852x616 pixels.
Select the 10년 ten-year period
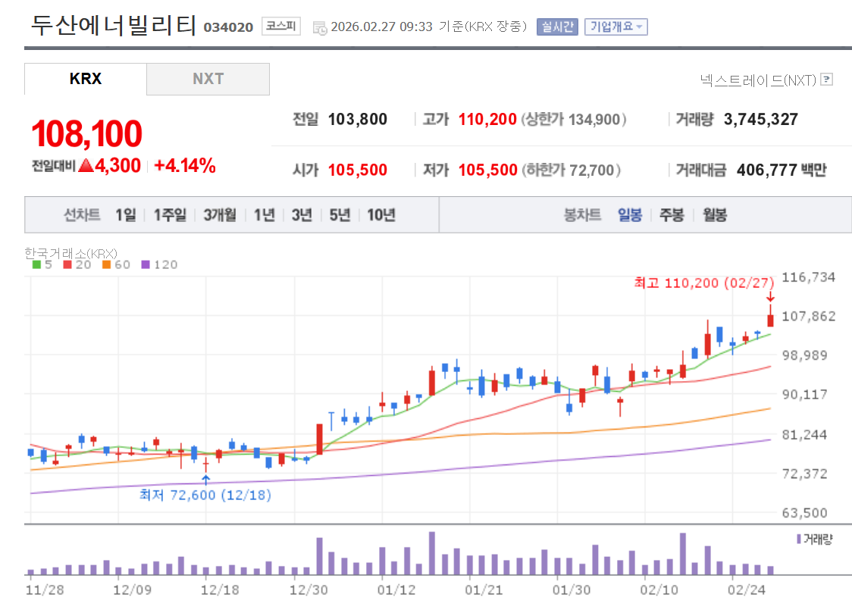click(x=380, y=214)
